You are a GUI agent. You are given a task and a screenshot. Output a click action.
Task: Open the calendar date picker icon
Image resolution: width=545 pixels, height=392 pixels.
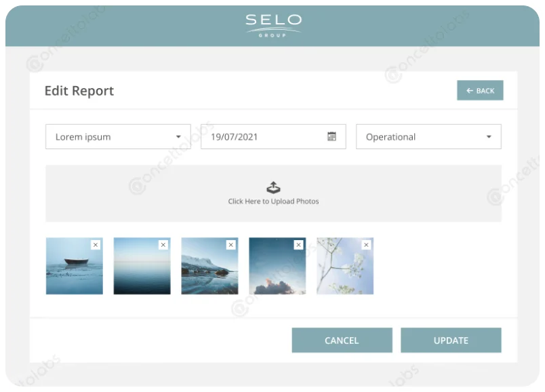point(331,136)
